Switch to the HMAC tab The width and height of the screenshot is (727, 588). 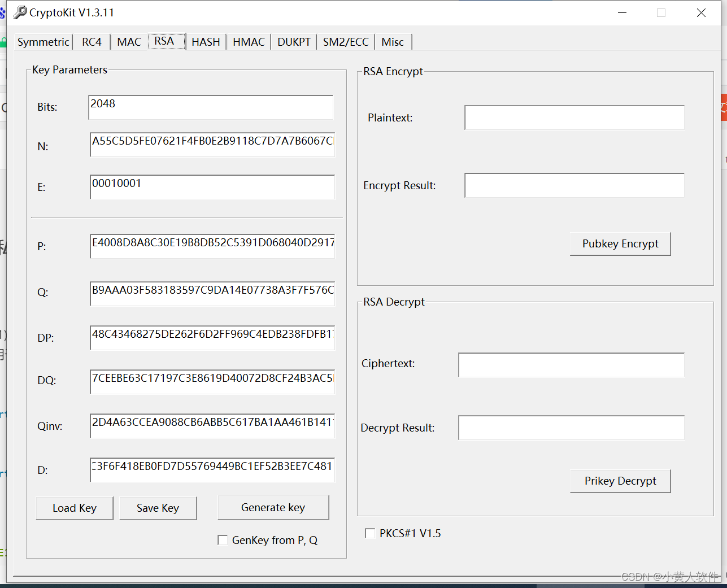coord(249,42)
